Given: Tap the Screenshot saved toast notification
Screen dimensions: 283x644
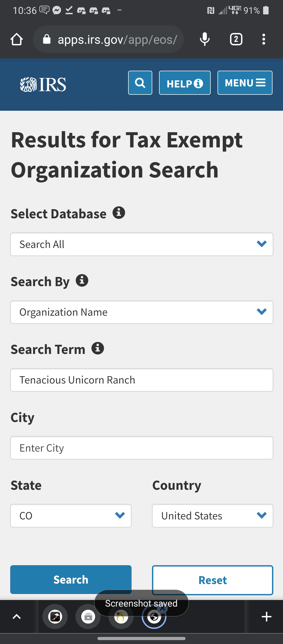Looking at the screenshot, I should (x=141, y=603).
